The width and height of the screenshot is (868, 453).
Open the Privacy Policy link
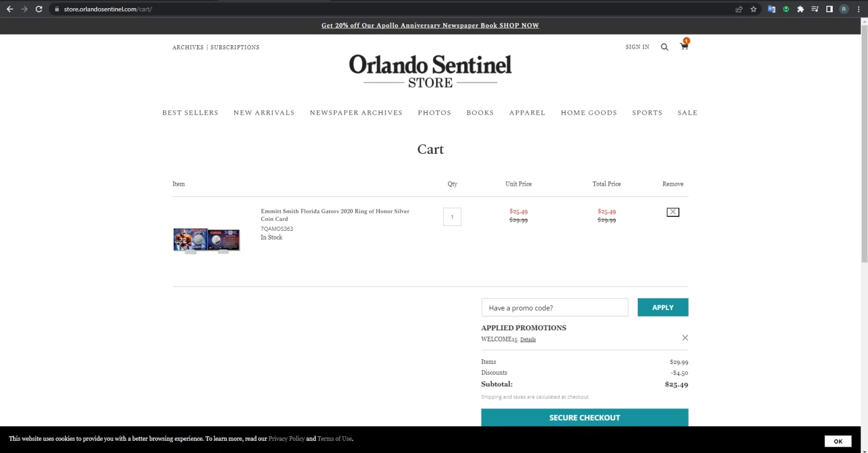point(286,439)
